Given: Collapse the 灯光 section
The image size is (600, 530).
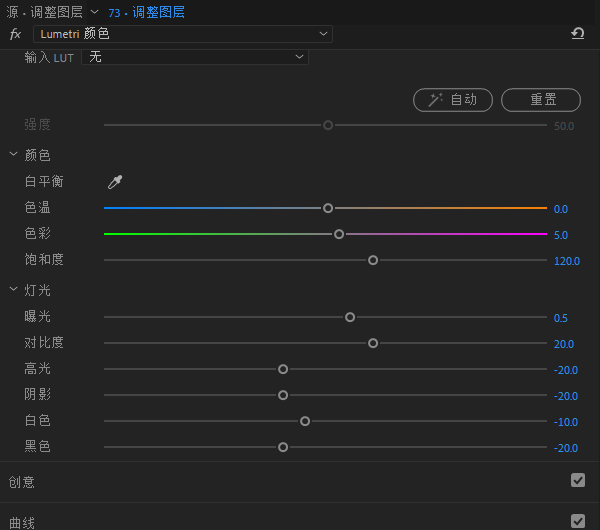Looking at the screenshot, I should pos(13,290).
